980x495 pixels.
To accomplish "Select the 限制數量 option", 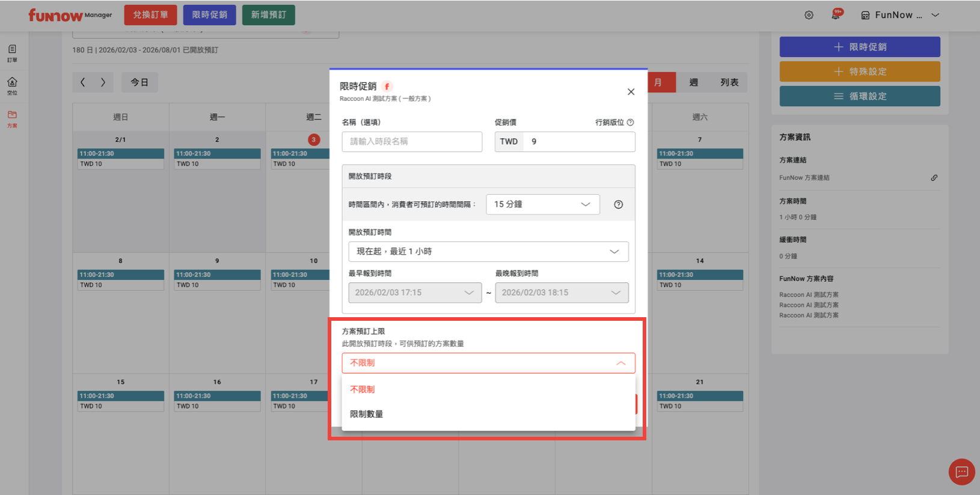I will click(x=367, y=414).
